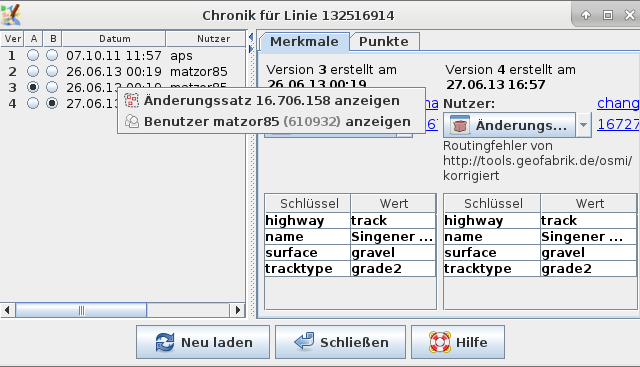
Task: Click surface key in version 4 table
Action: [x=492, y=253]
